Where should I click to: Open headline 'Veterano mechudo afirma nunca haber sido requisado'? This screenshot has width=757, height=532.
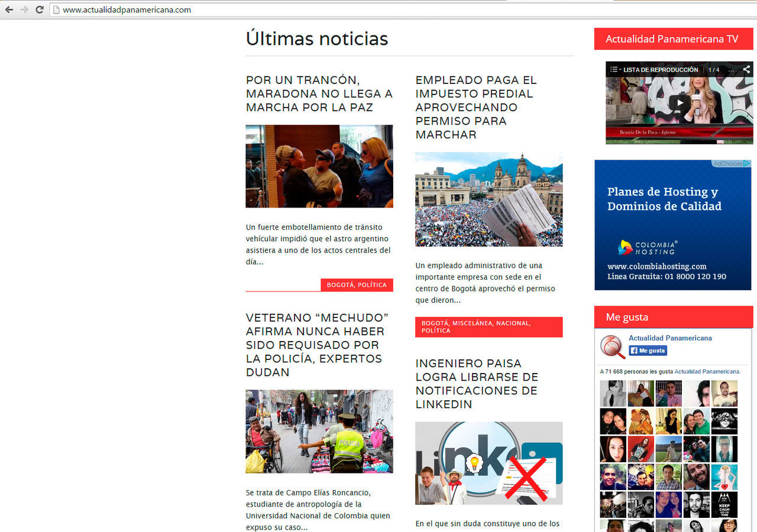click(317, 345)
